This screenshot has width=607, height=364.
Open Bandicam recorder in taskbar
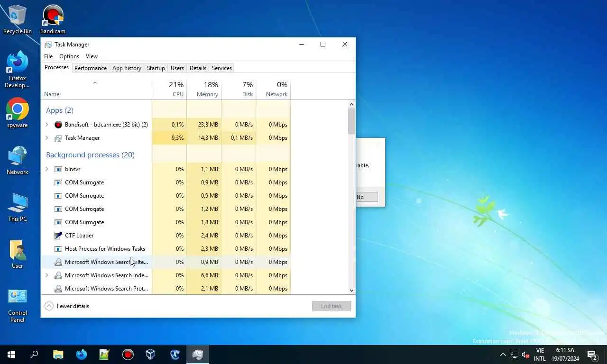tap(128, 355)
